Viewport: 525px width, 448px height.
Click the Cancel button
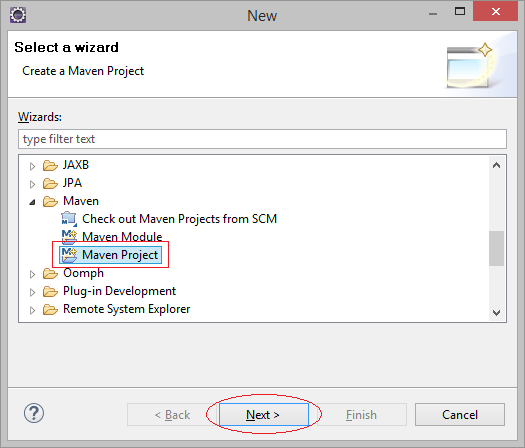[x=460, y=415]
